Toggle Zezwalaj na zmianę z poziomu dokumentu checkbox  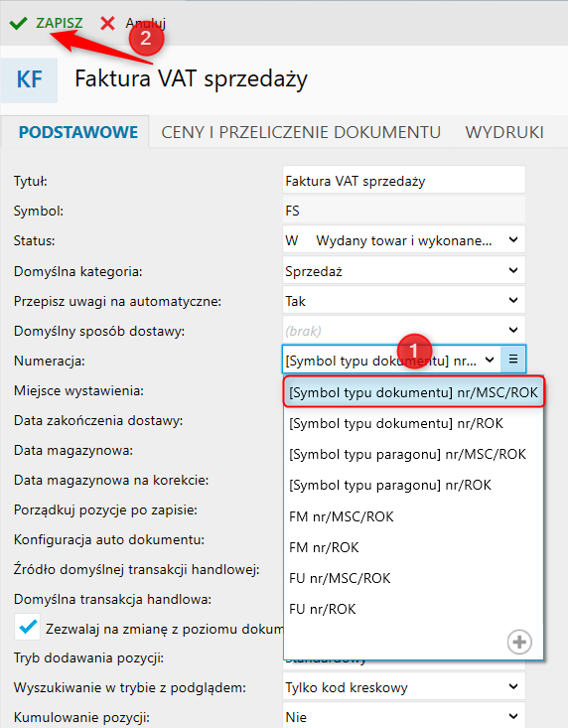click(28, 628)
